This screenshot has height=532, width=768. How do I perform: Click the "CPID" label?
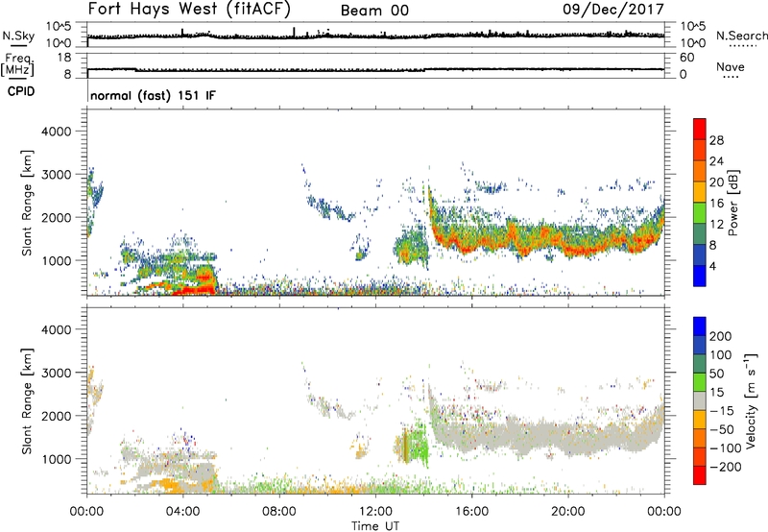[21, 91]
